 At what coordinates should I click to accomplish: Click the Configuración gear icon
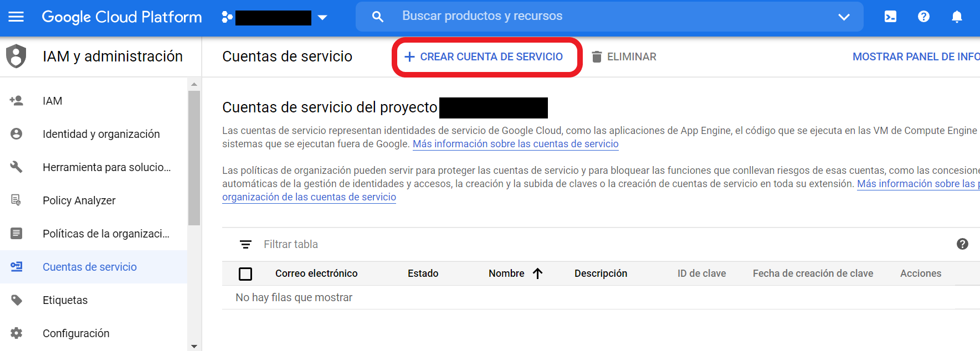[17, 333]
